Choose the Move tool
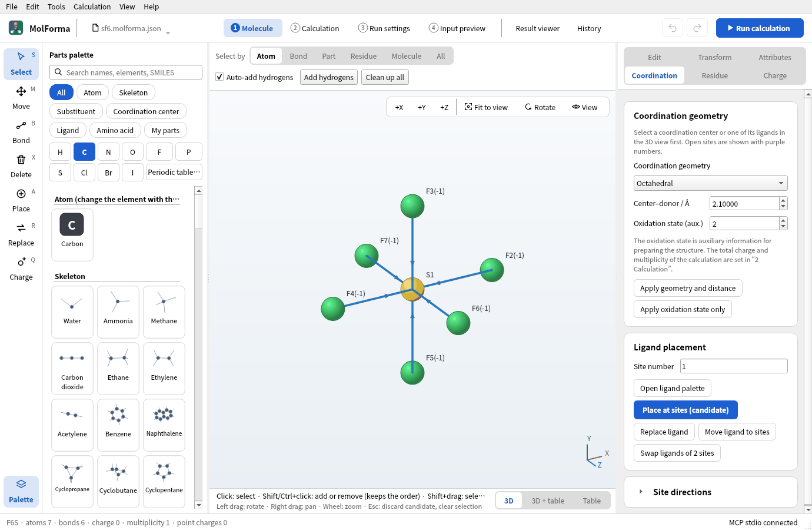Screen dimensions: 812x530 (x=21, y=98)
